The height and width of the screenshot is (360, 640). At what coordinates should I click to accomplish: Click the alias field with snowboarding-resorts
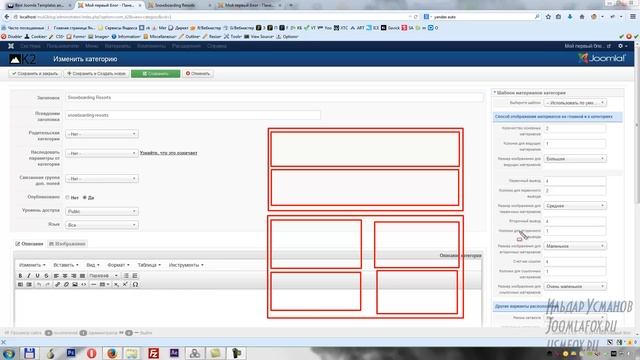click(x=193, y=115)
